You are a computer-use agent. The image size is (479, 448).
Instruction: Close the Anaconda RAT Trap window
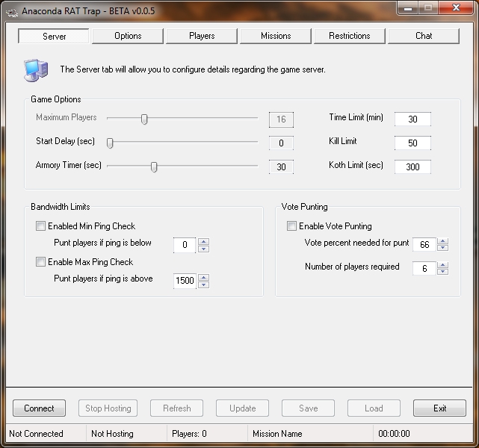(456, 8)
